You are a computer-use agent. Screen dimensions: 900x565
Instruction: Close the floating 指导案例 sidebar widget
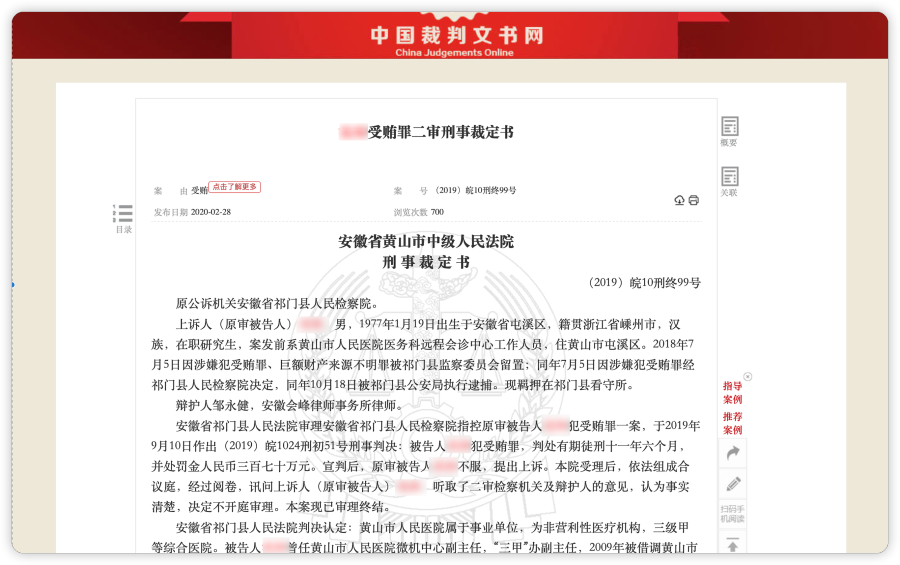(747, 377)
